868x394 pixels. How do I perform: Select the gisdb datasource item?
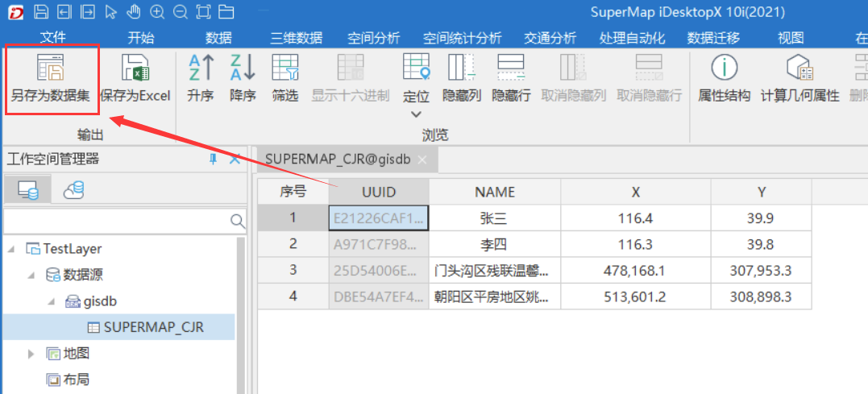91,301
